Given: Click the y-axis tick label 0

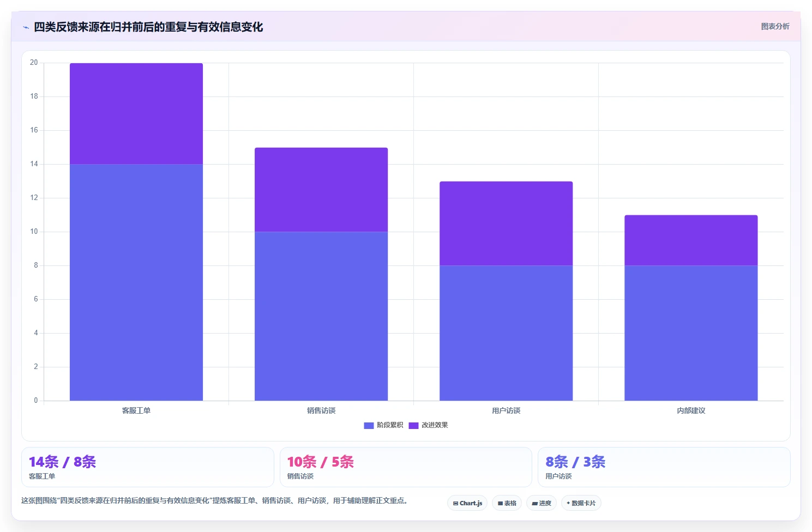Looking at the screenshot, I should (36, 401).
